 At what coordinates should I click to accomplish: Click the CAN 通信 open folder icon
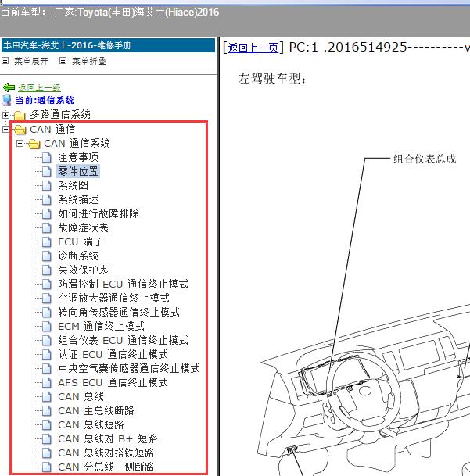(20, 130)
